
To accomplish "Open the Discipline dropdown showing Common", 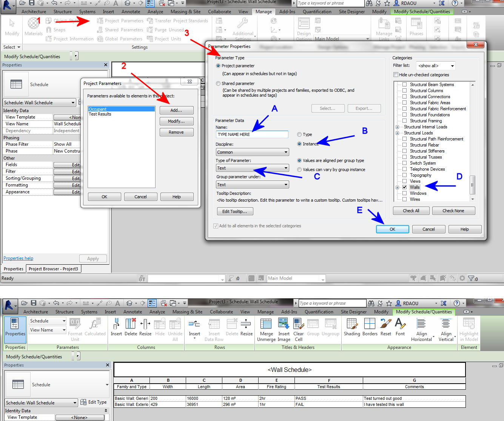I will (x=252, y=152).
